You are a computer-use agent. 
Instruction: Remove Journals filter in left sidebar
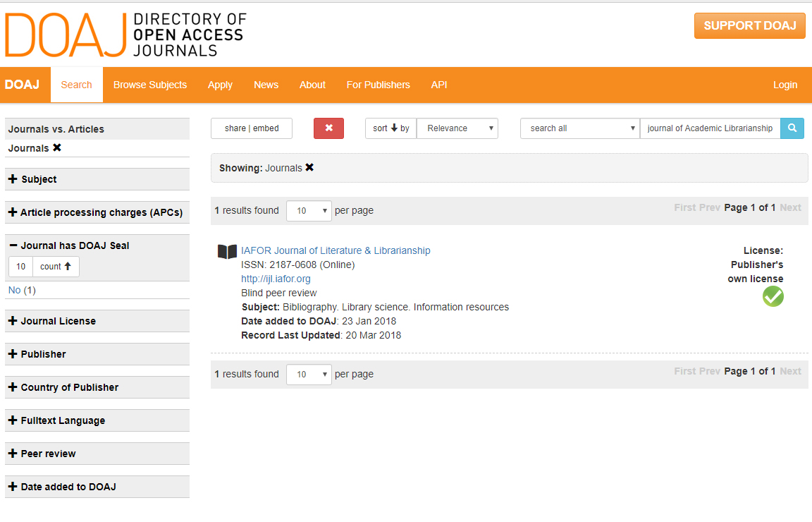[57, 147]
